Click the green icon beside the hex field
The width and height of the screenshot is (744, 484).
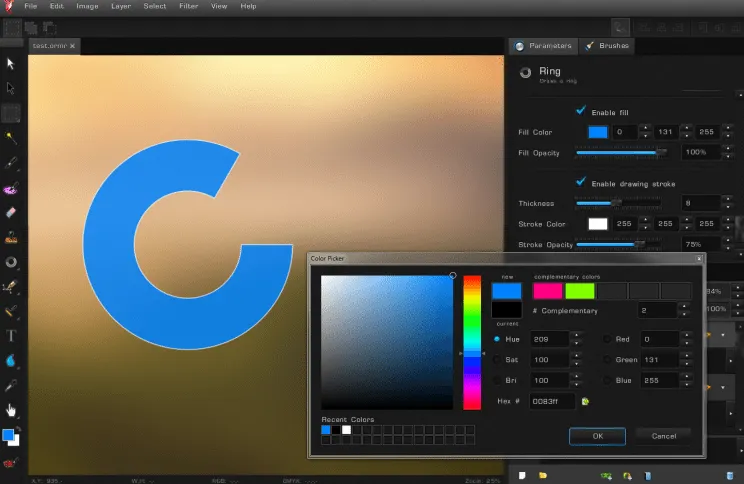(x=585, y=401)
